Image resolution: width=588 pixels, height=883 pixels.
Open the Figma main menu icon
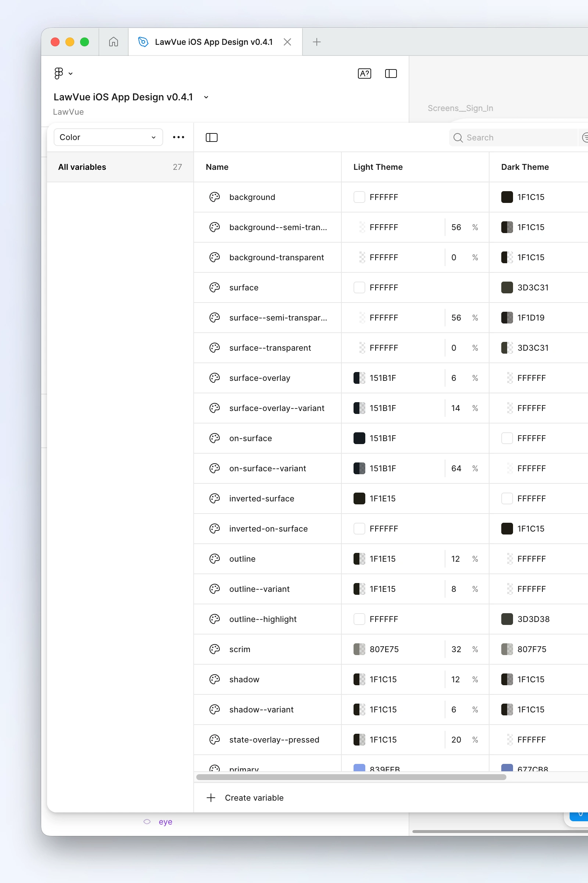59,73
